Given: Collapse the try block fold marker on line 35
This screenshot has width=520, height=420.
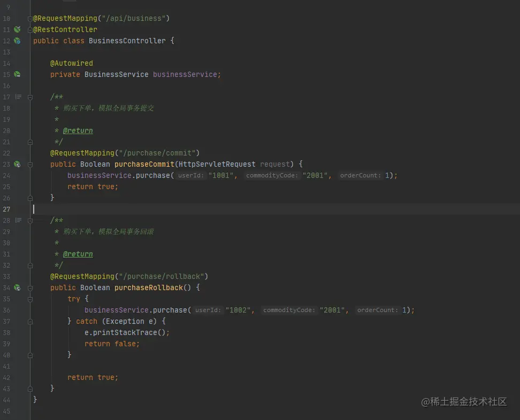Looking at the screenshot, I should tap(30, 299).
